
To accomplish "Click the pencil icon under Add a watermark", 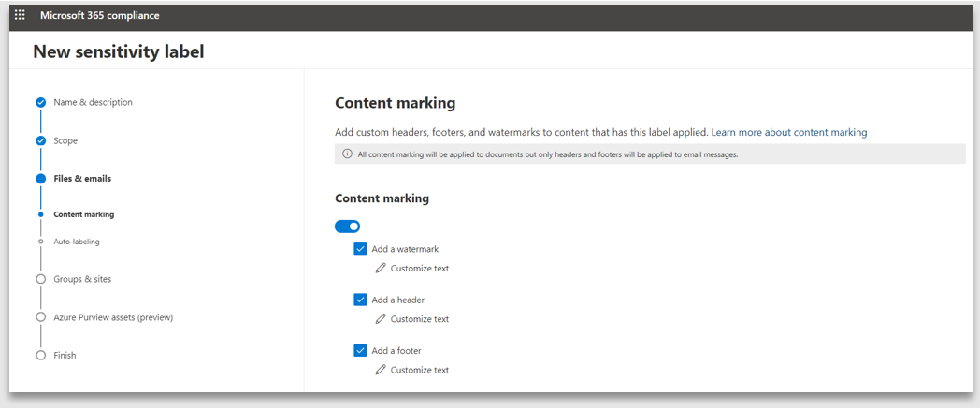I will click(381, 269).
